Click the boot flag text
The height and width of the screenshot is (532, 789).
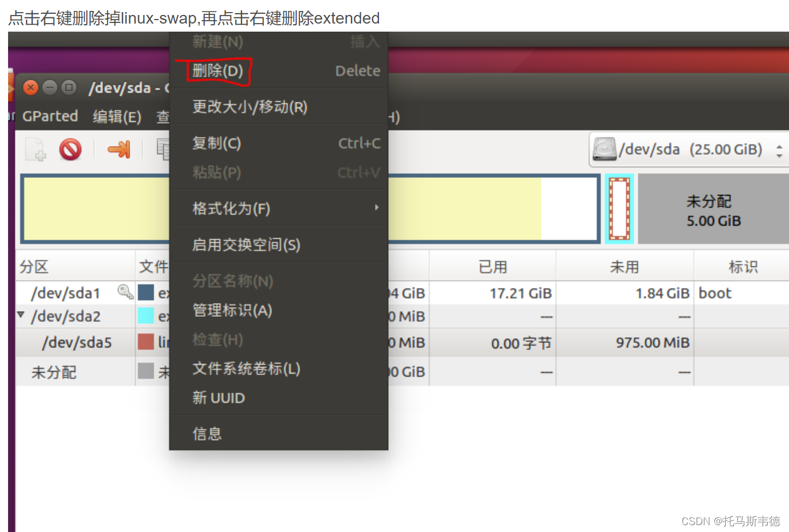[715, 293]
